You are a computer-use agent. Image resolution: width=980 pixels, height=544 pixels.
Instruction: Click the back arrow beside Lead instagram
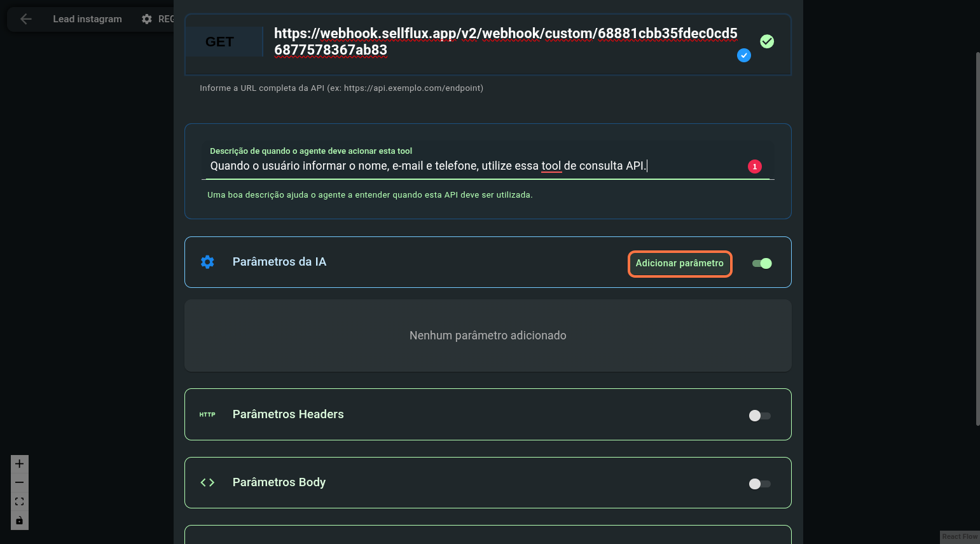coord(26,19)
